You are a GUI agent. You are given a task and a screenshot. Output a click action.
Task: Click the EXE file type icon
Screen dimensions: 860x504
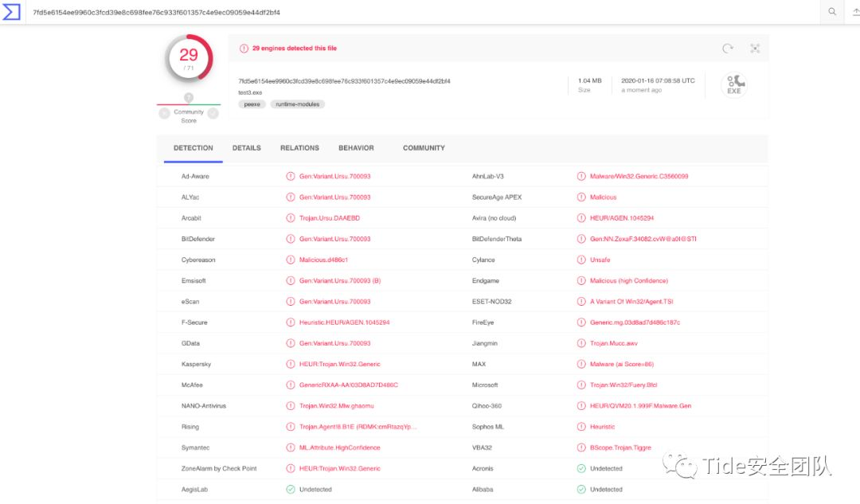[x=733, y=84]
